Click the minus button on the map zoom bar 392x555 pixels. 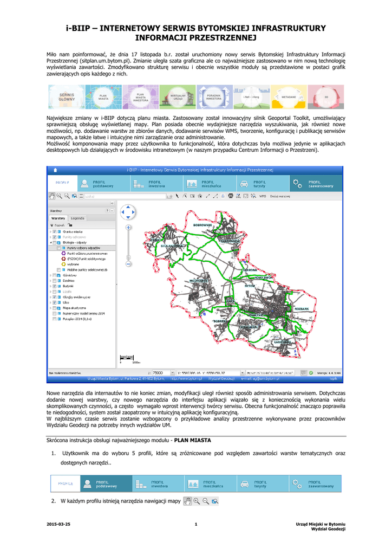[128, 264]
